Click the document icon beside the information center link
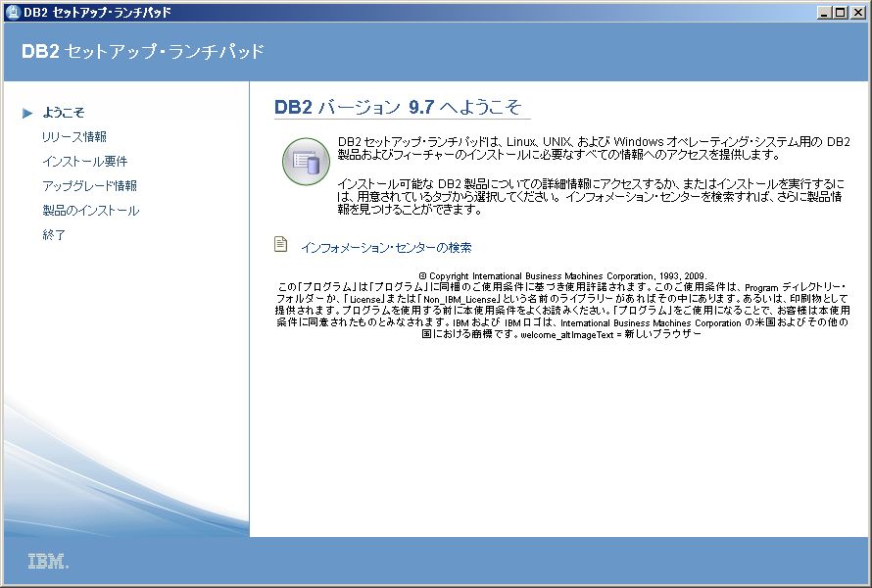The image size is (872, 588). [281, 244]
